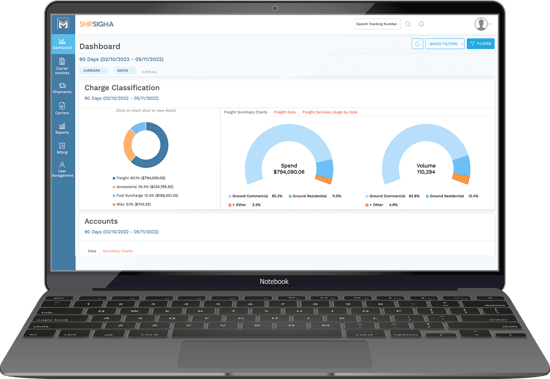Focus the Search Tracking Number field
This screenshot has width=550, height=379.
377,24
